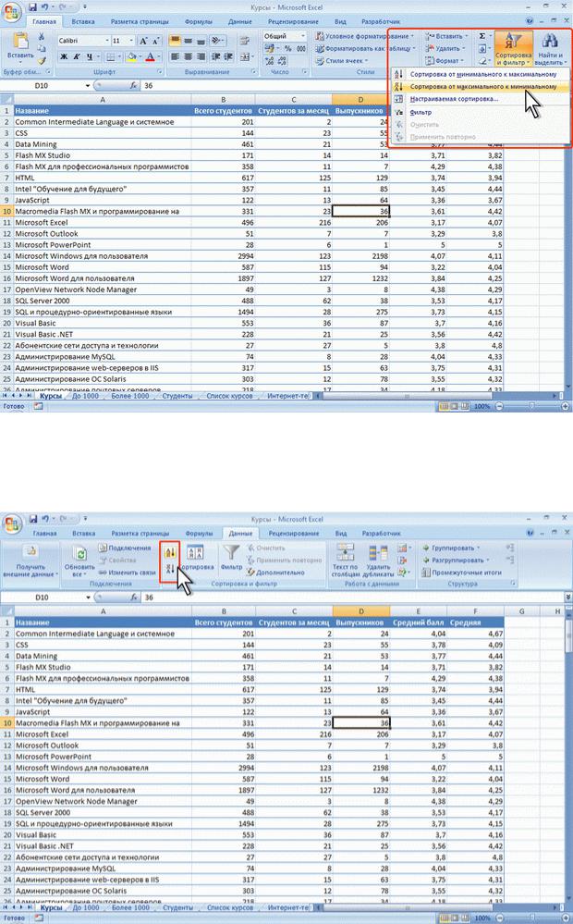This screenshot has height=924, width=573.
Task: Click the Save icon in the Data-ribbon window's quick access toolbar
Action: click(33, 519)
